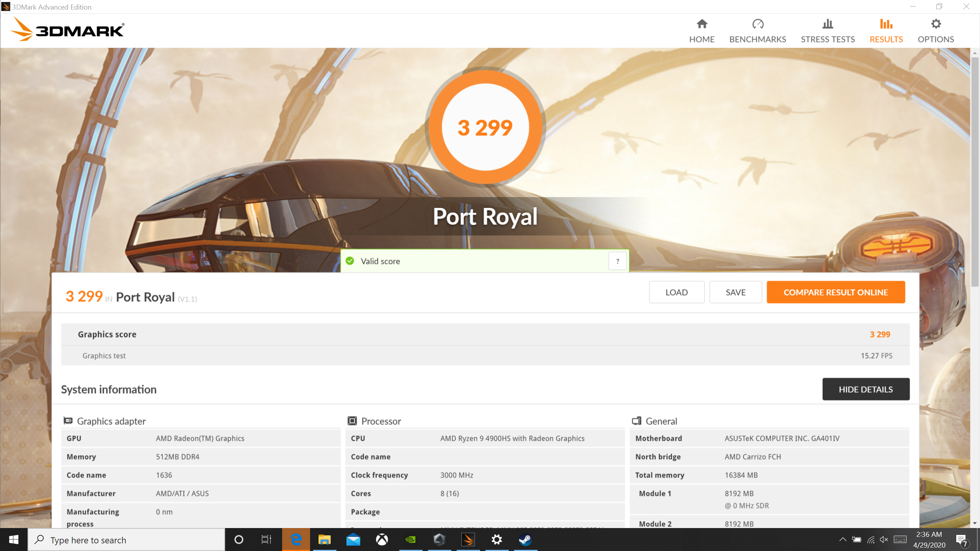Image resolution: width=980 pixels, height=551 pixels.
Task: Click the scrollbar up arrow
Action: (x=975, y=53)
